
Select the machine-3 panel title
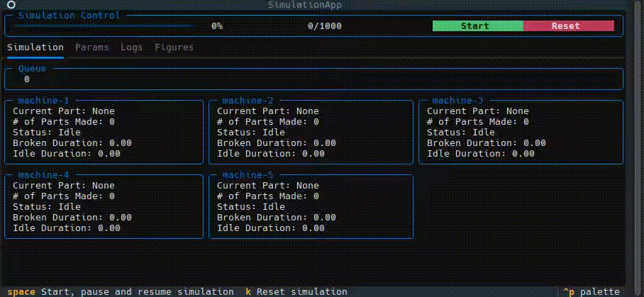458,101
